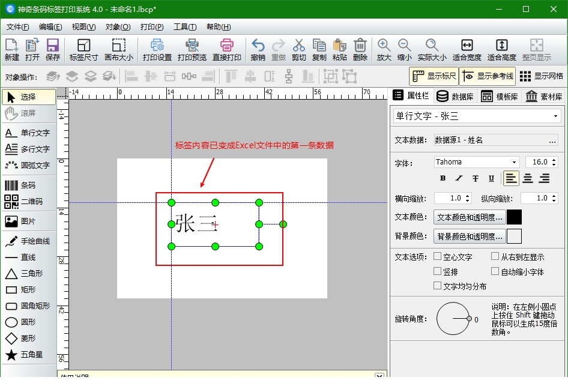Click 文本颜色和透明度 text color button
The width and height of the screenshot is (568, 392).
469,217
